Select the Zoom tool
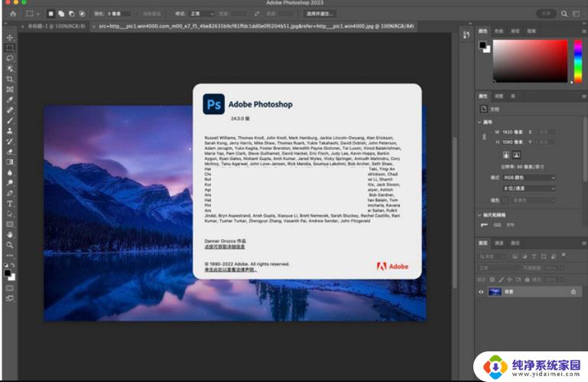 pos(10,245)
